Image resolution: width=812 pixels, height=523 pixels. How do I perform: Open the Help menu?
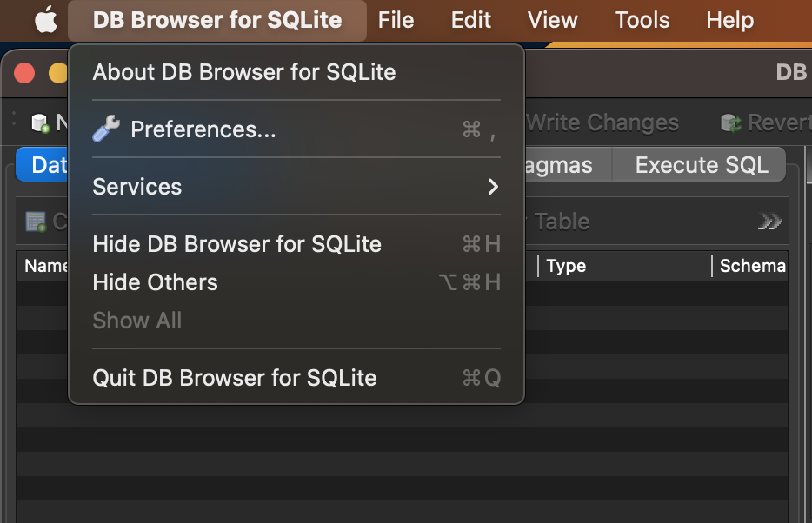pyautogui.click(x=729, y=19)
